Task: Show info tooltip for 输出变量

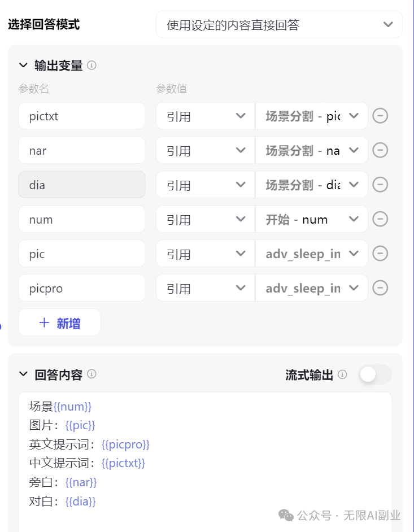Action: coord(91,65)
